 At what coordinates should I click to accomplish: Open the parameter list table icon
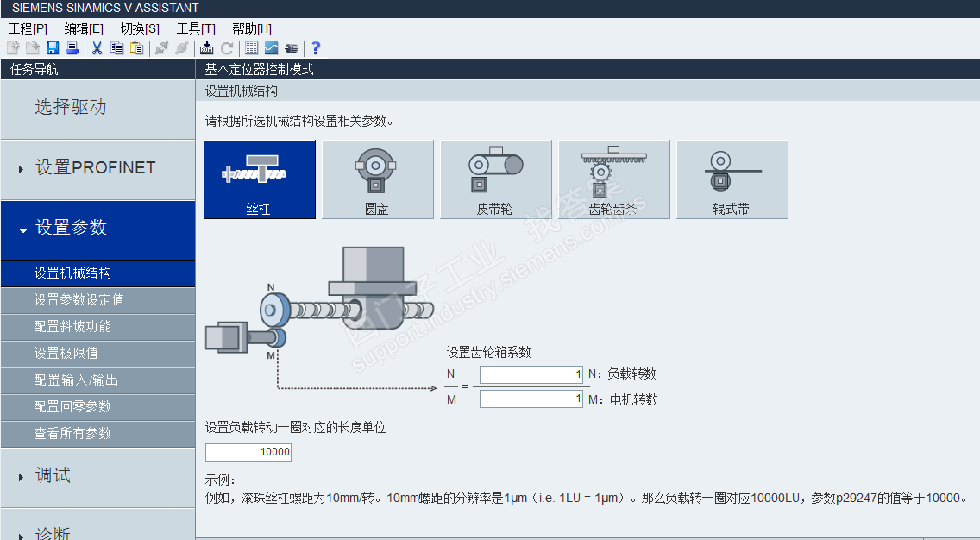(x=252, y=48)
